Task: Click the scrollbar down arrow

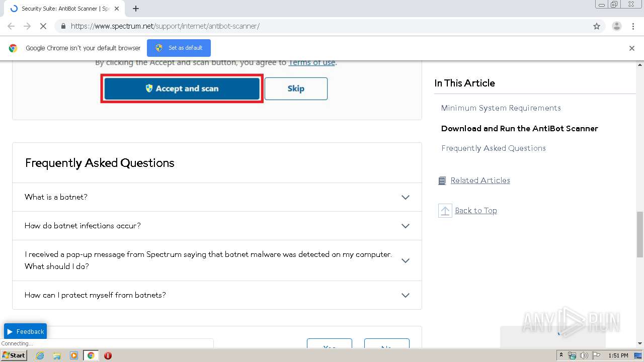Action: point(640,343)
